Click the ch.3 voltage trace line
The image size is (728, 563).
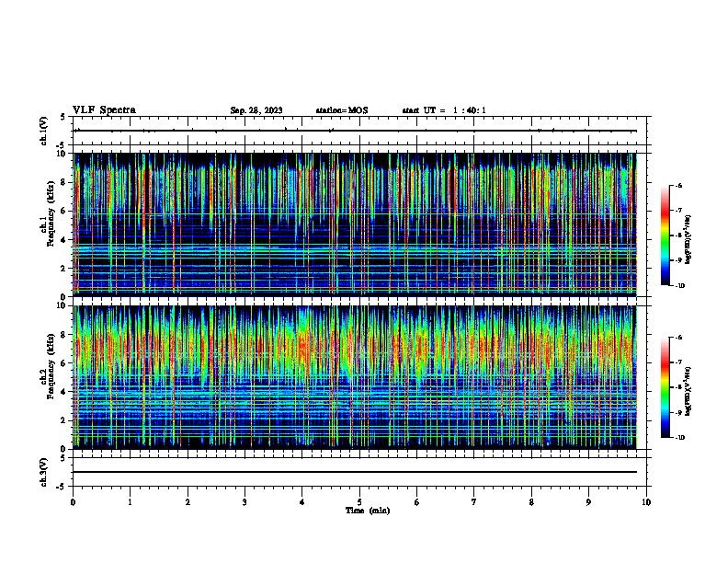coord(355,472)
